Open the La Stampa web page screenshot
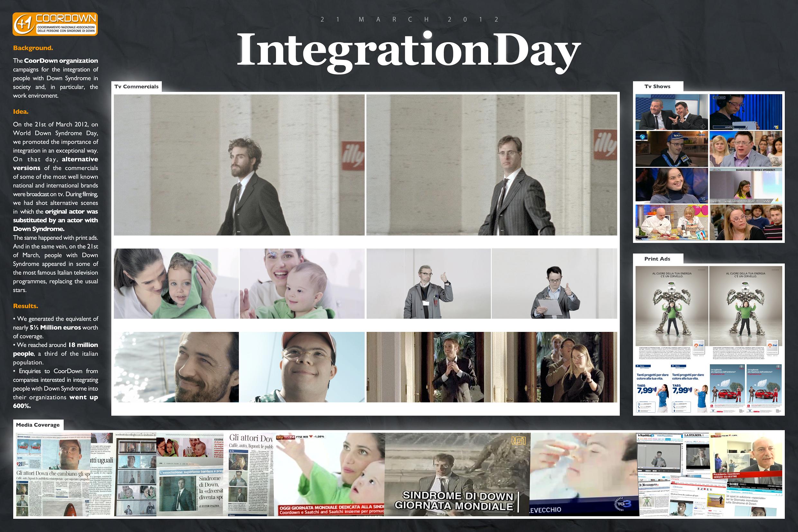798x532 pixels. (x=697, y=454)
